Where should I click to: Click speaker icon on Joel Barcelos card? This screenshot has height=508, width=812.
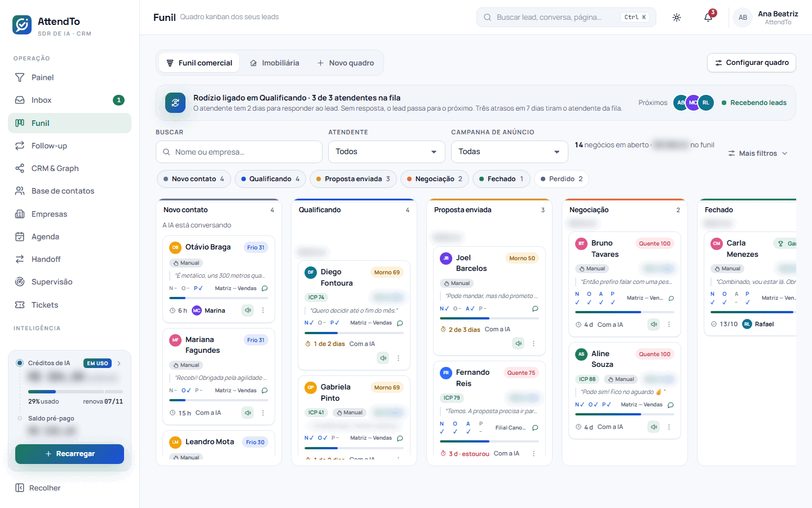point(518,343)
